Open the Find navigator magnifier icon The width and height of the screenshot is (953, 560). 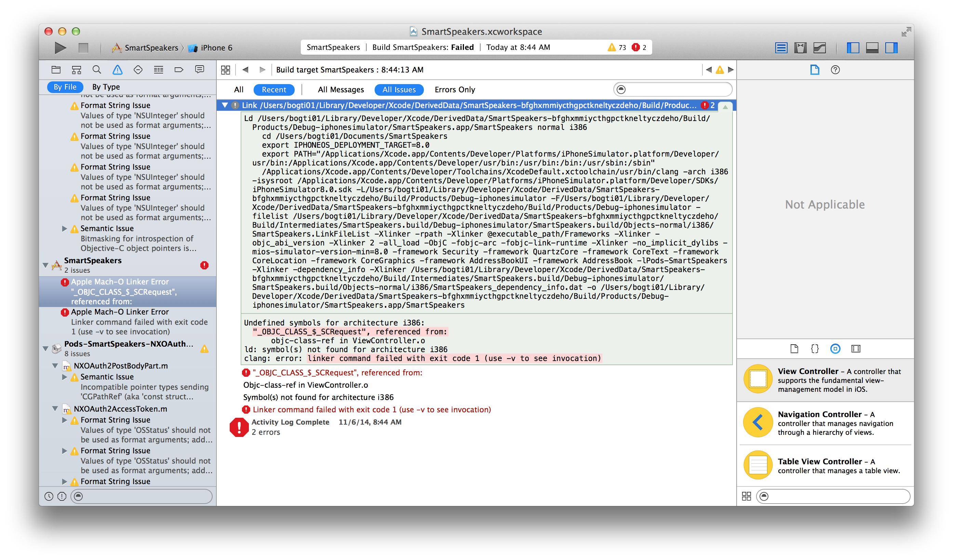[x=97, y=70]
